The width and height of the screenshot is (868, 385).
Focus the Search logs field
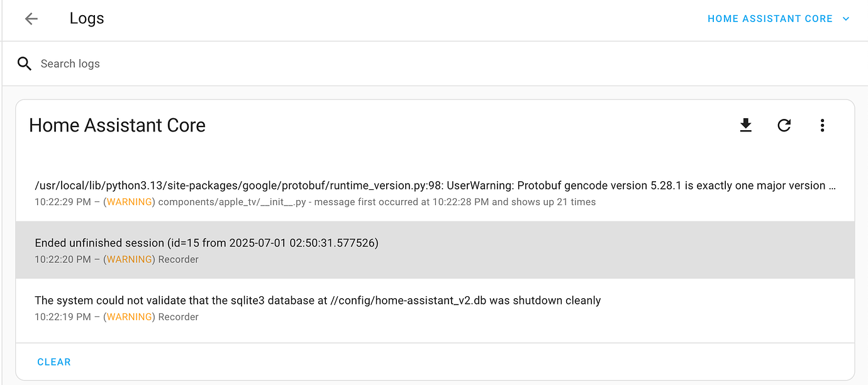click(x=252, y=64)
